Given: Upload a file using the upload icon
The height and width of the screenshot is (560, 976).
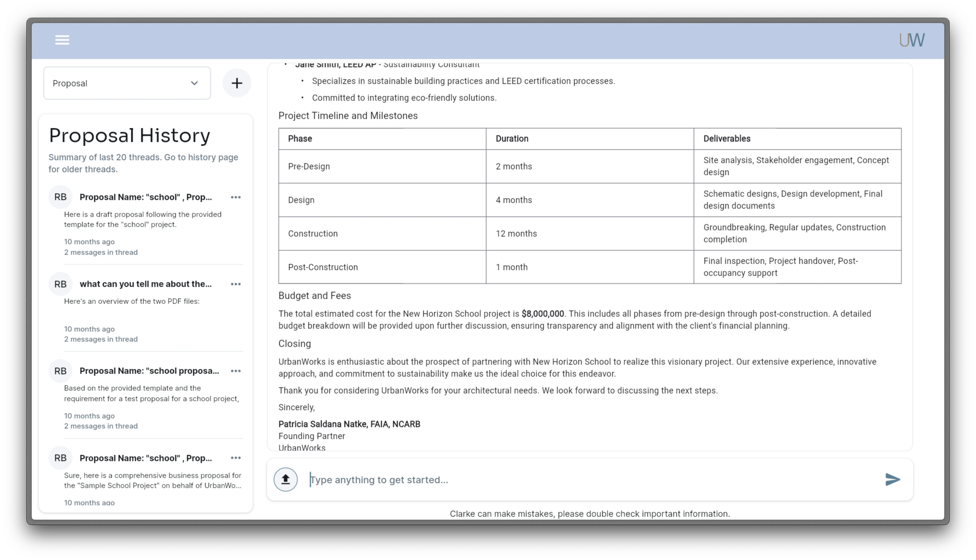Looking at the screenshot, I should coord(285,479).
